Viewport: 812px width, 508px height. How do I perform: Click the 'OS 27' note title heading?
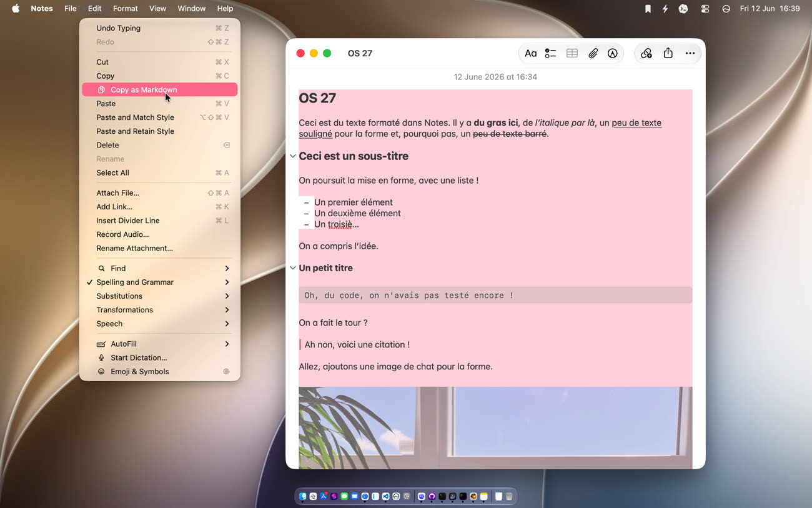317,98
